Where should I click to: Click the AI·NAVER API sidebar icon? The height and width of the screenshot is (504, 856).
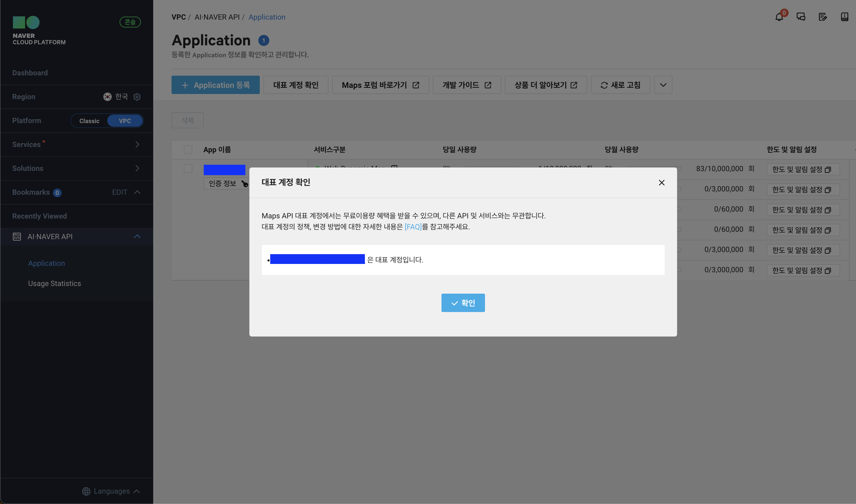click(x=17, y=236)
